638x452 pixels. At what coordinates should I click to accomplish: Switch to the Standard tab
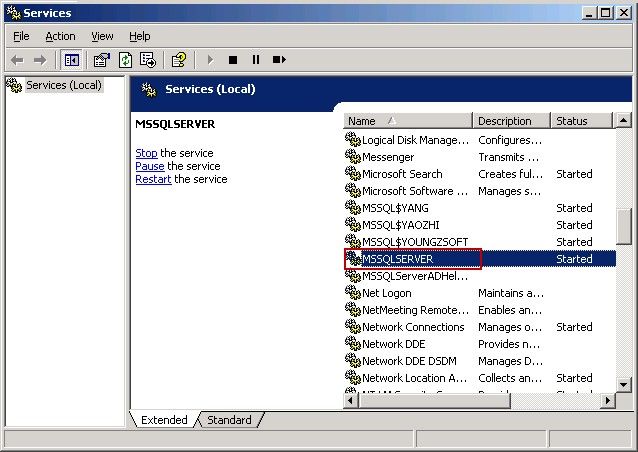(x=229, y=420)
